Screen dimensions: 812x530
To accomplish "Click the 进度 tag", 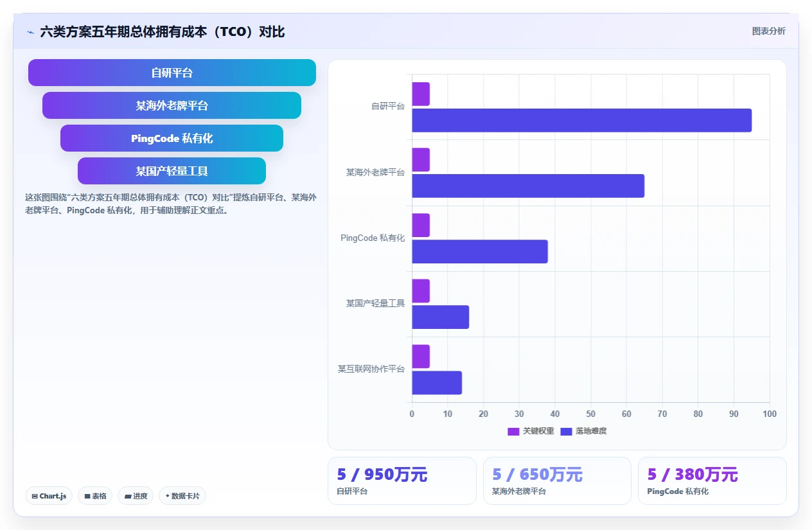I will coord(136,496).
